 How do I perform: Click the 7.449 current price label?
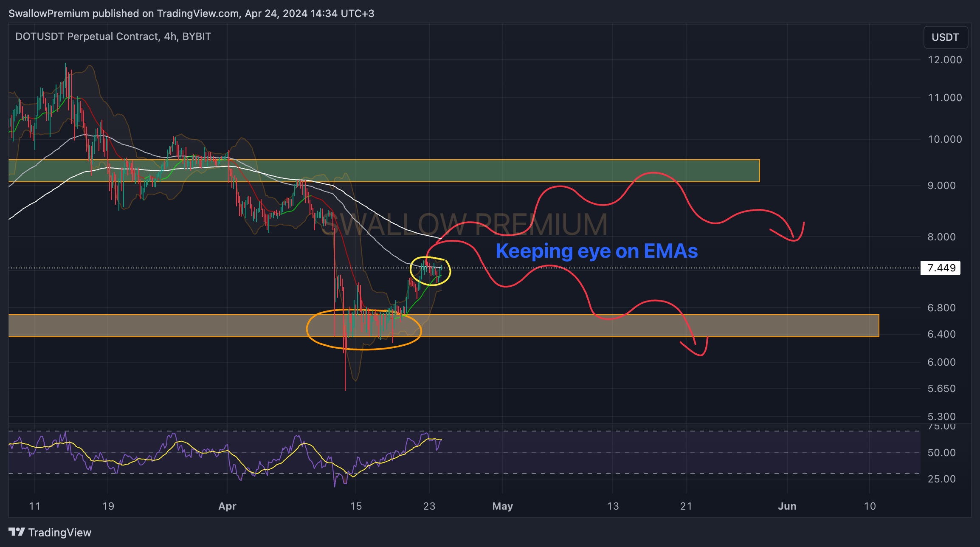(941, 268)
